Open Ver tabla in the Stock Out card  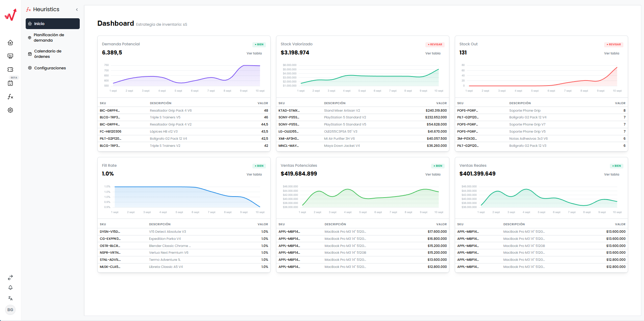612,53
